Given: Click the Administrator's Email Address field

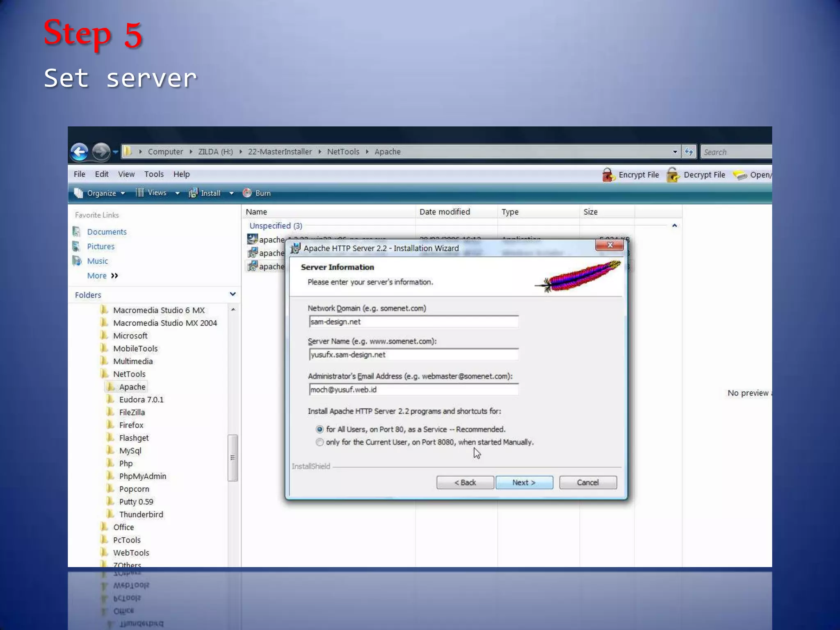Looking at the screenshot, I should 413,389.
